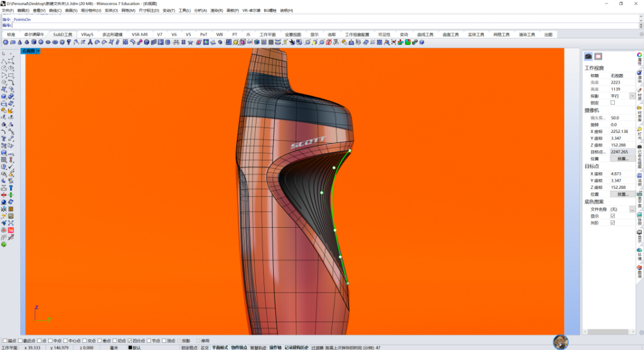The width and height of the screenshot is (644, 350).
Task: Click the SubD torus icon in toolbar
Action: (55, 42)
